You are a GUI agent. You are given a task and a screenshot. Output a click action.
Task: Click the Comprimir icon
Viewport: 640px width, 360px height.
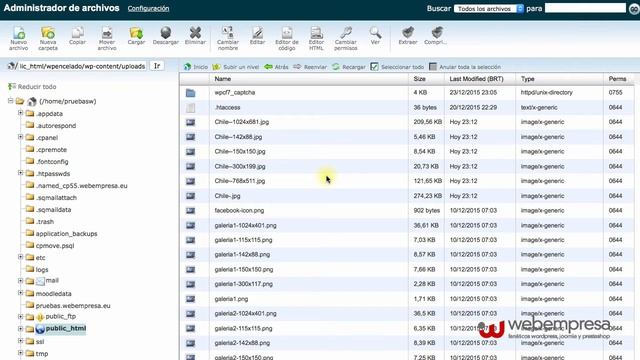point(436,36)
